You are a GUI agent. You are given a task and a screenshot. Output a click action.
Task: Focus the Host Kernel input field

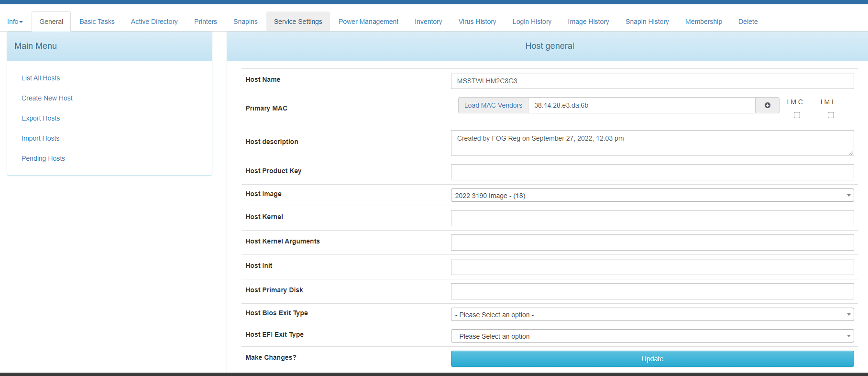(652, 218)
